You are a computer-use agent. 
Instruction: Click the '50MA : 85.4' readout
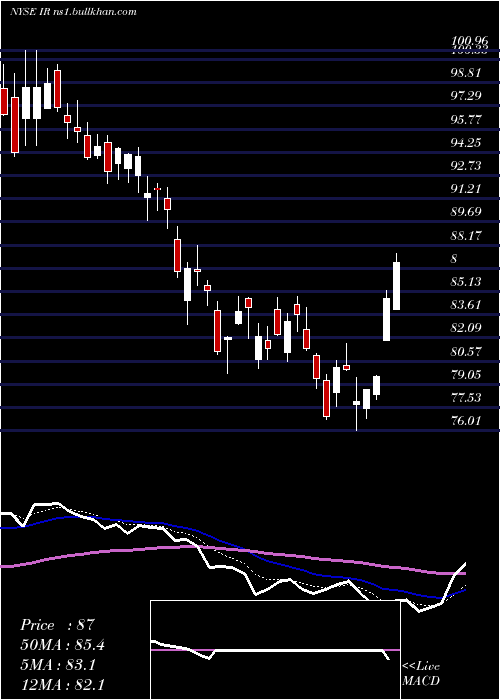pyautogui.click(x=62, y=645)
